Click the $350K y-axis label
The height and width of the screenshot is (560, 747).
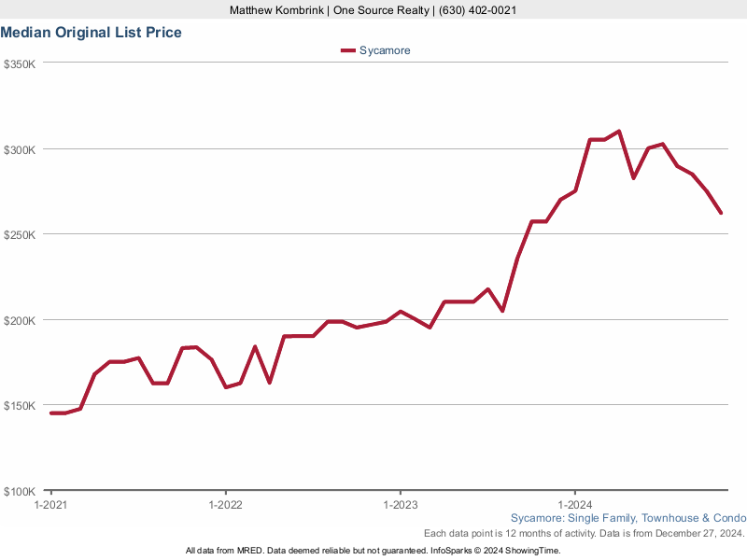[20, 64]
